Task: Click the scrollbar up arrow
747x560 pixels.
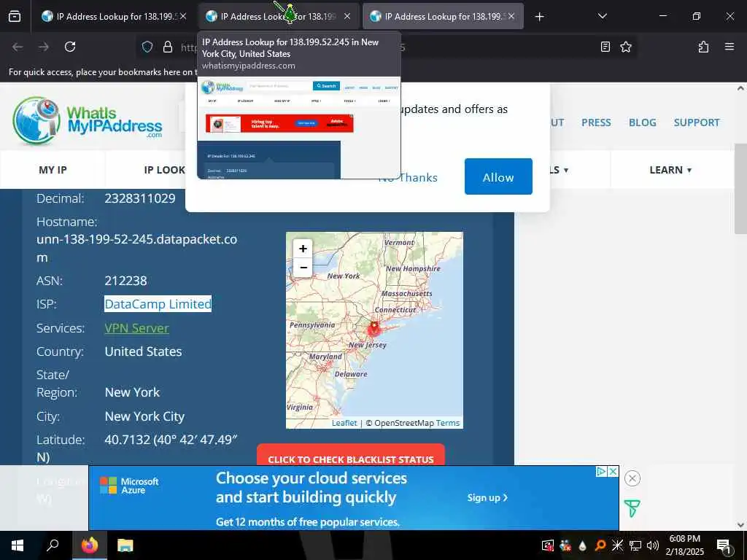Action: tap(740, 88)
